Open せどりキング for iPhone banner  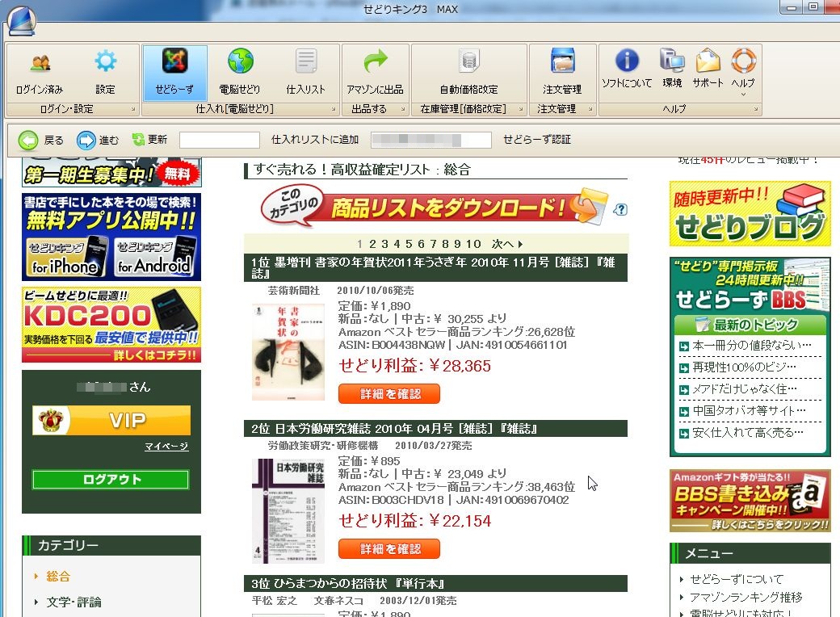coord(65,256)
